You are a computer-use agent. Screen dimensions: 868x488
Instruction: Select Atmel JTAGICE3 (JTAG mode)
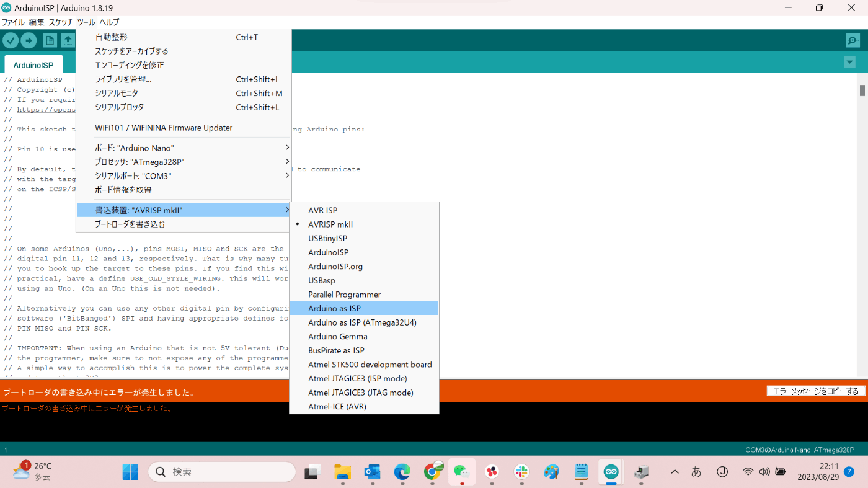click(x=364, y=393)
